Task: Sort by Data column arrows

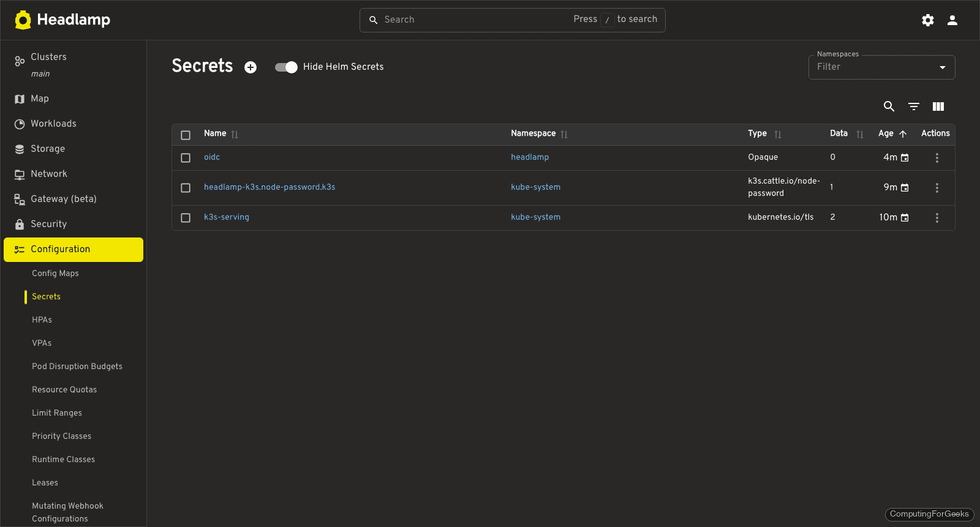Action: (860, 135)
